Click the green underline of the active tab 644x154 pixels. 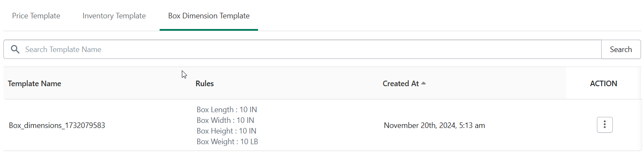(x=209, y=30)
